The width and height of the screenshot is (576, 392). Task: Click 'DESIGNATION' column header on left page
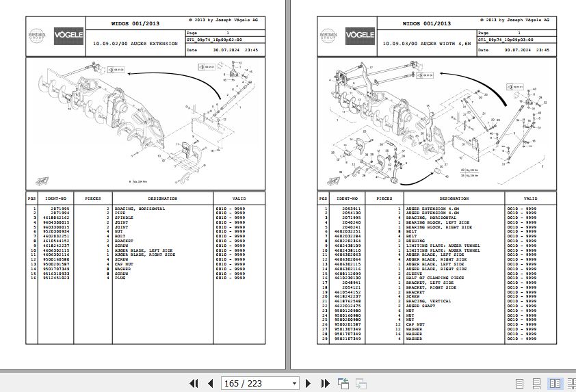[163, 198]
